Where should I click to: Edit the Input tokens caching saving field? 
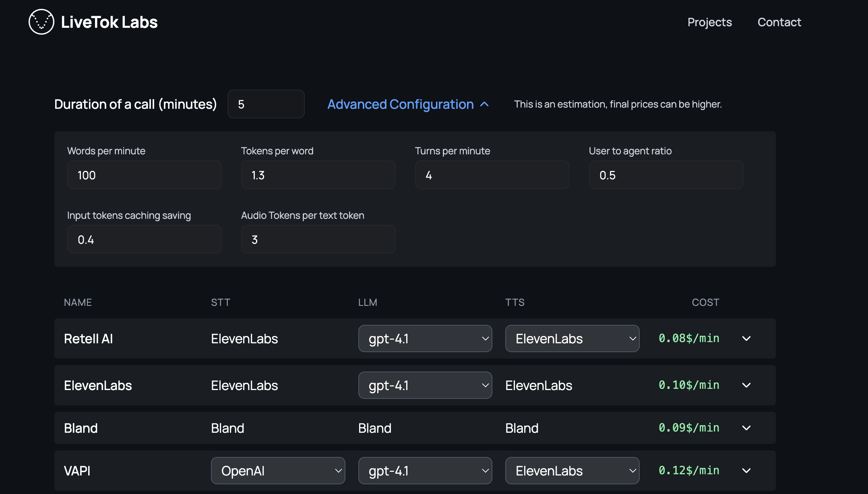click(x=144, y=239)
